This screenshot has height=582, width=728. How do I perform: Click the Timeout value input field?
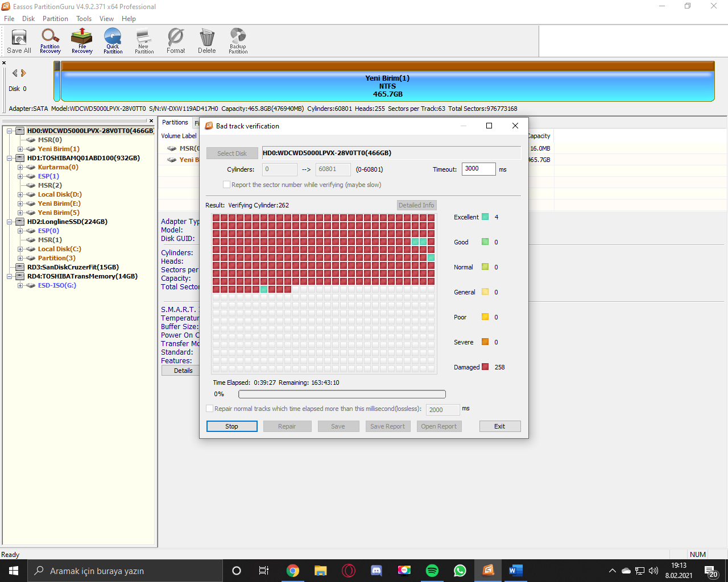pos(479,169)
